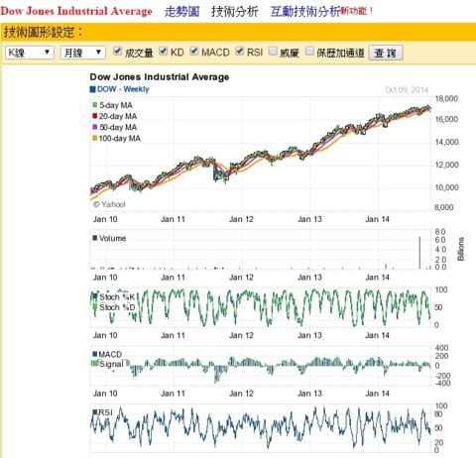Click the Stoch %K legend label
Image resolution: width=476 pixels, height=458 pixels.
(x=117, y=296)
